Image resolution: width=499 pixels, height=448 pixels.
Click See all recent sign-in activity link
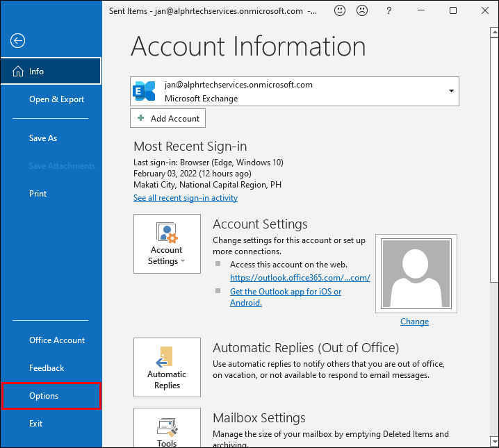point(186,198)
